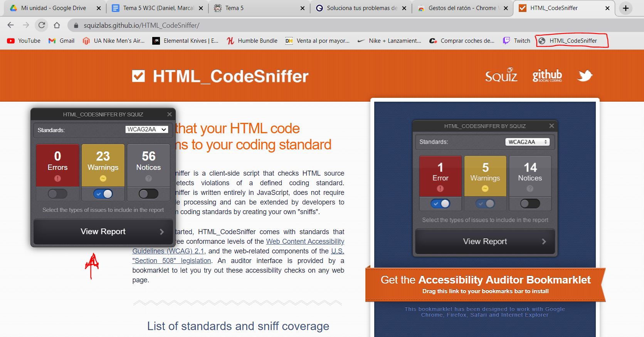This screenshot has width=644, height=337.
Task: Click the Standards label in popup
Action: (51, 130)
